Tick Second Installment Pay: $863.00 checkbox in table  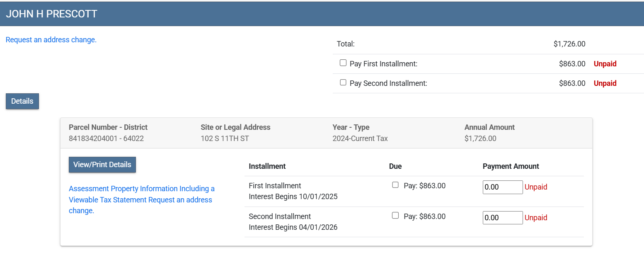(x=395, y=216)
